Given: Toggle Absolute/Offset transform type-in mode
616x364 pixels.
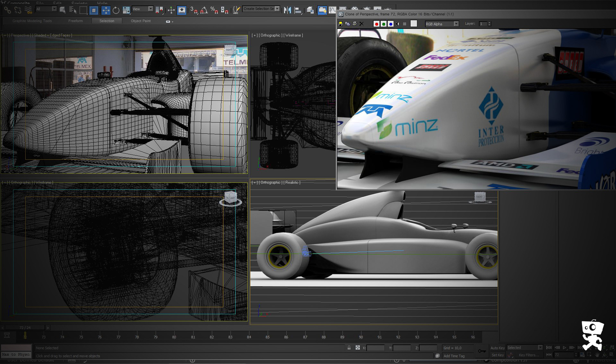Looking at the screenshot, I should click(358, 348).
